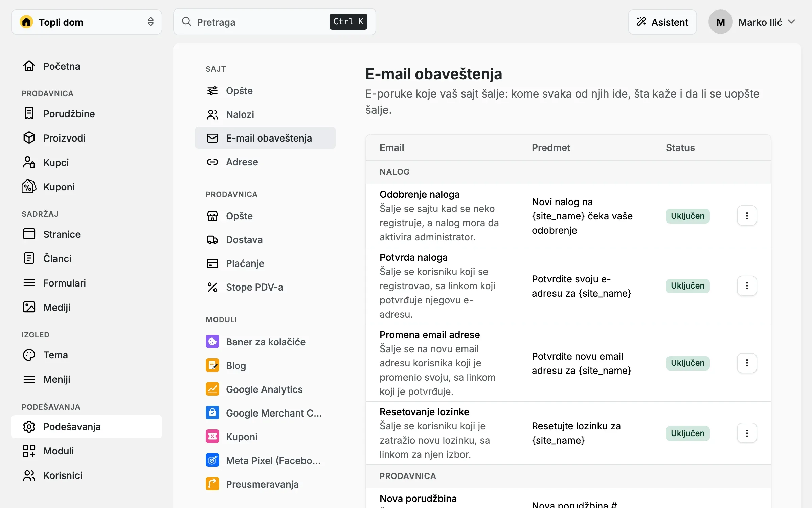Viewport: 812px width, 508px height.
Task: Click the Predmet column header
Action: (551, 148)
